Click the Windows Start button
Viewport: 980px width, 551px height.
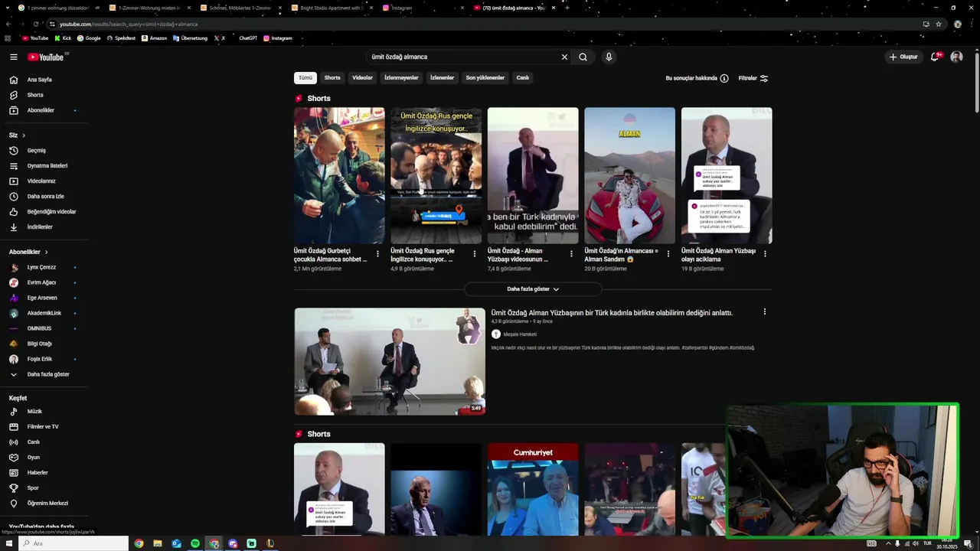(x=9, y=543)
